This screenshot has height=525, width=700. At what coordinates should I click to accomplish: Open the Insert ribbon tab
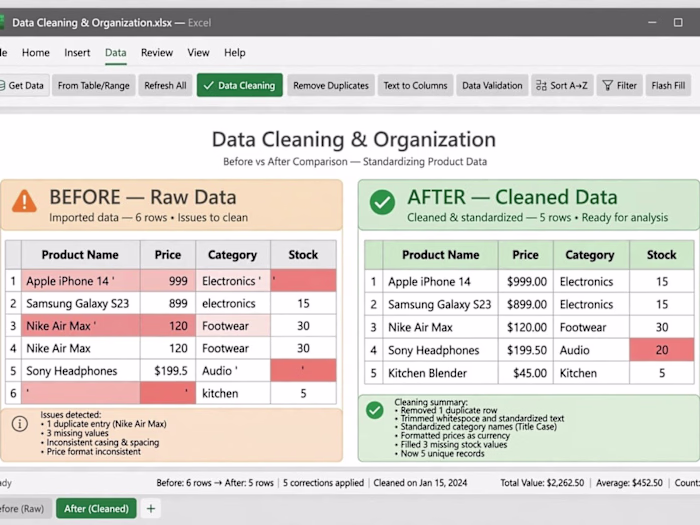[x=77, y=53]
